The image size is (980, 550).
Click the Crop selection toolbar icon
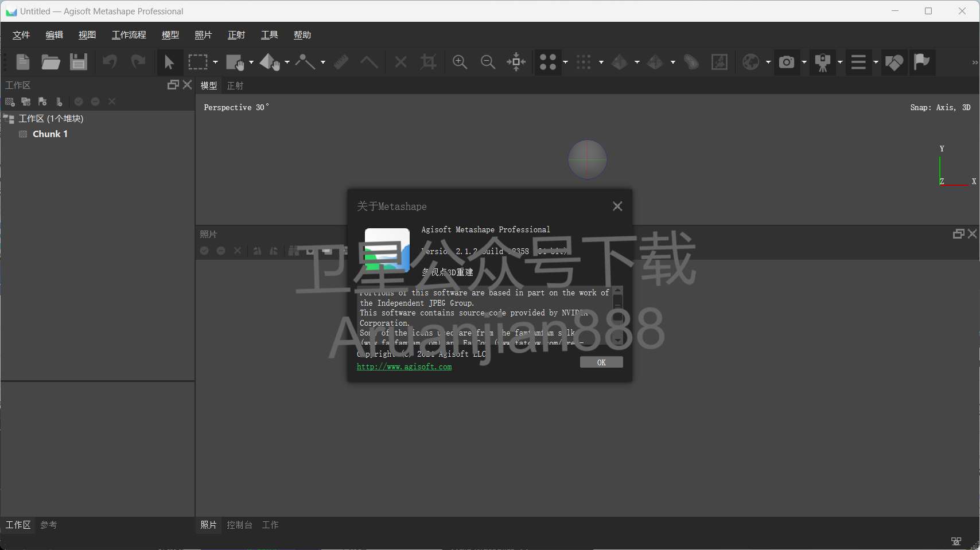click(429, 61)
